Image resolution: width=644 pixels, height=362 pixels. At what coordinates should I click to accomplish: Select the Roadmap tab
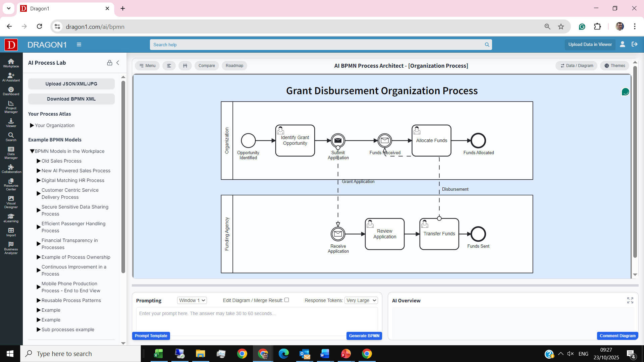tap(234, 66)
